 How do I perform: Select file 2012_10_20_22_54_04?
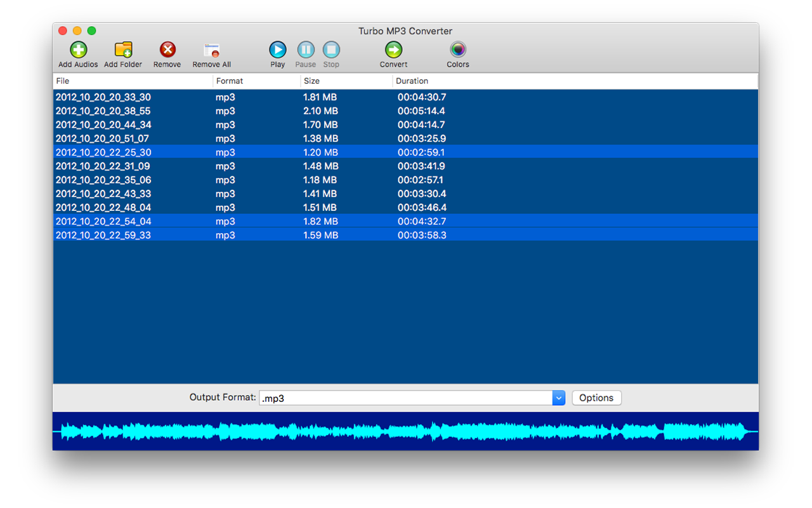(103, 222)
